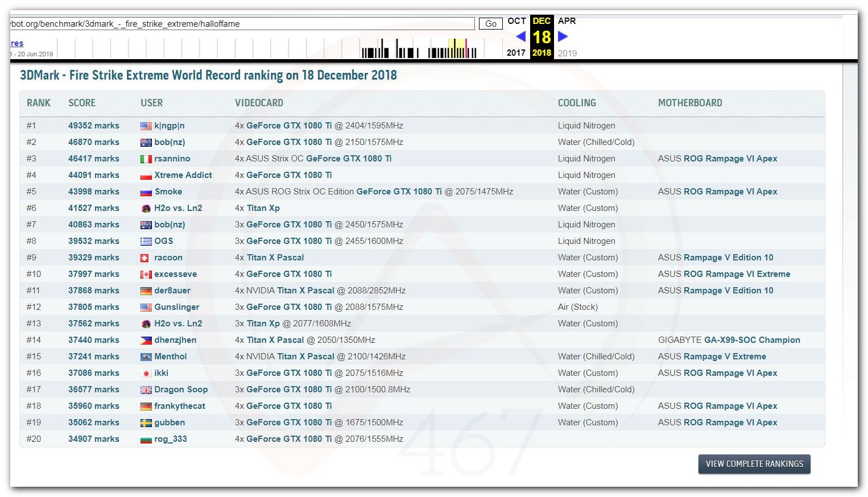Click the German flag beside frankythecat
The height and width of the screenshot is (497, 868).
(x=146, y=407)
